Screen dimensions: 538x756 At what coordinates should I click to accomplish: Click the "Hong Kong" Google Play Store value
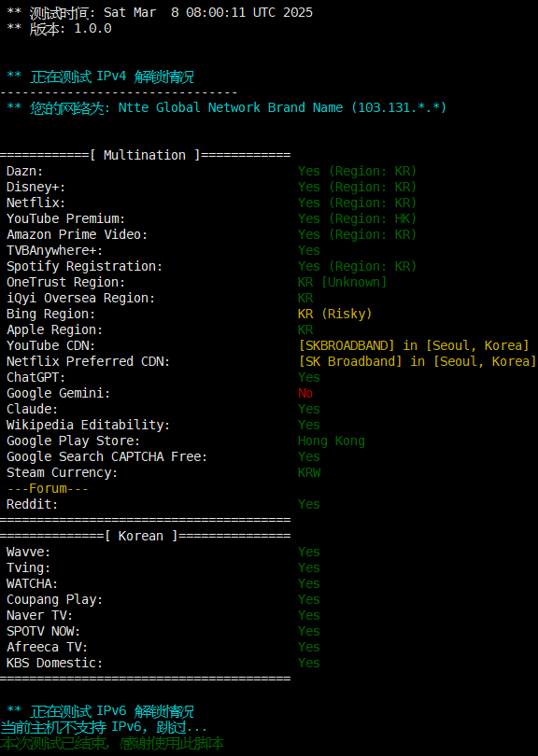[332, 441]
